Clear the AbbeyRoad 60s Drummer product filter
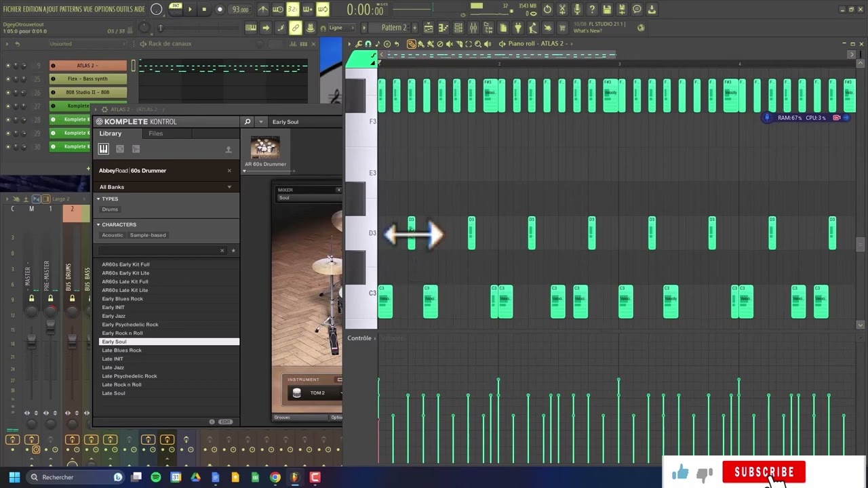This screenshot has height=488, width=868. pyautogui.click(x=229, y=170)
